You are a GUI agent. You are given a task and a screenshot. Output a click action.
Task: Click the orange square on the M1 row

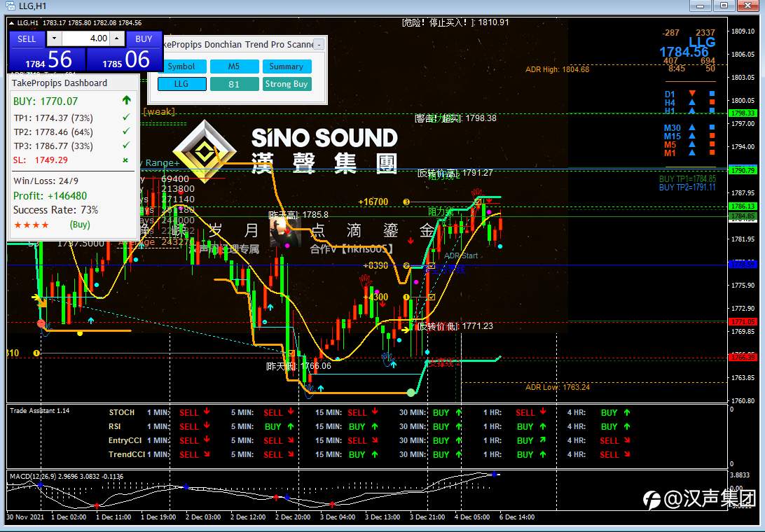coord(712,153)
